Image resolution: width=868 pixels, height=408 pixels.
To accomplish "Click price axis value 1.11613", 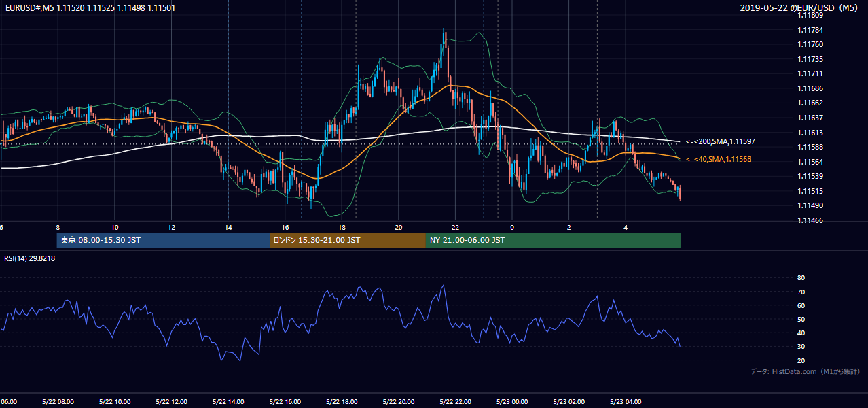I will pyautogui.click(x=811, y=133).
